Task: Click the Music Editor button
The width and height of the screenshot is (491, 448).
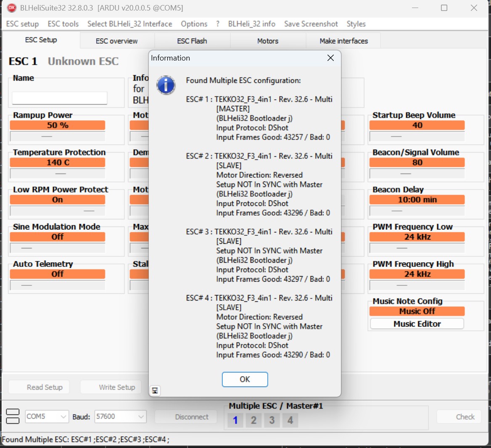Action: coord(417,324)
